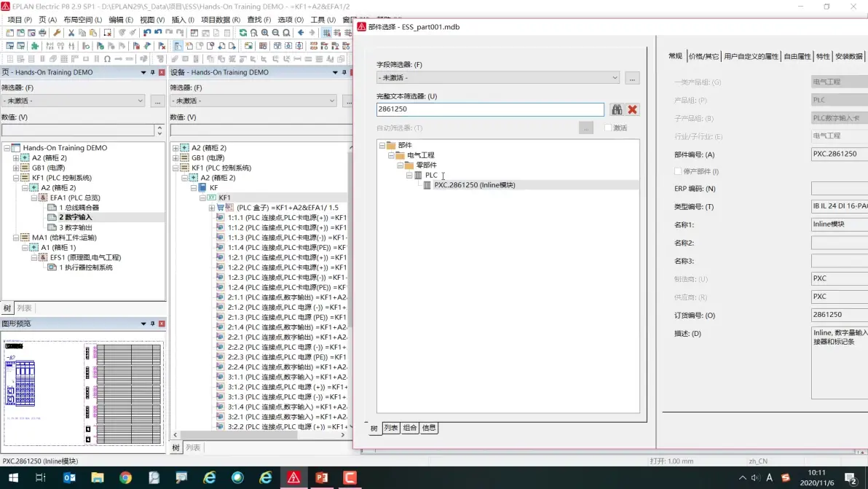Pin the device navigator panel
The height and width of the screenshot is (489, 868).
pyautogui.click(x=344, y=73)
